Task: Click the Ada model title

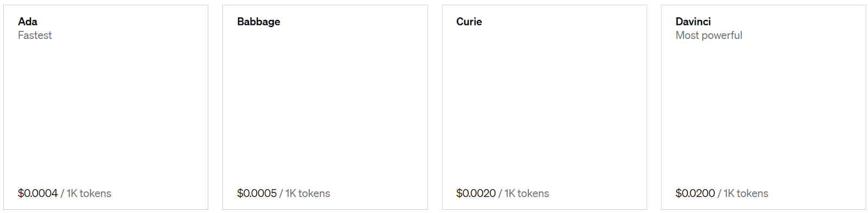Action: [x=28, y=22]
